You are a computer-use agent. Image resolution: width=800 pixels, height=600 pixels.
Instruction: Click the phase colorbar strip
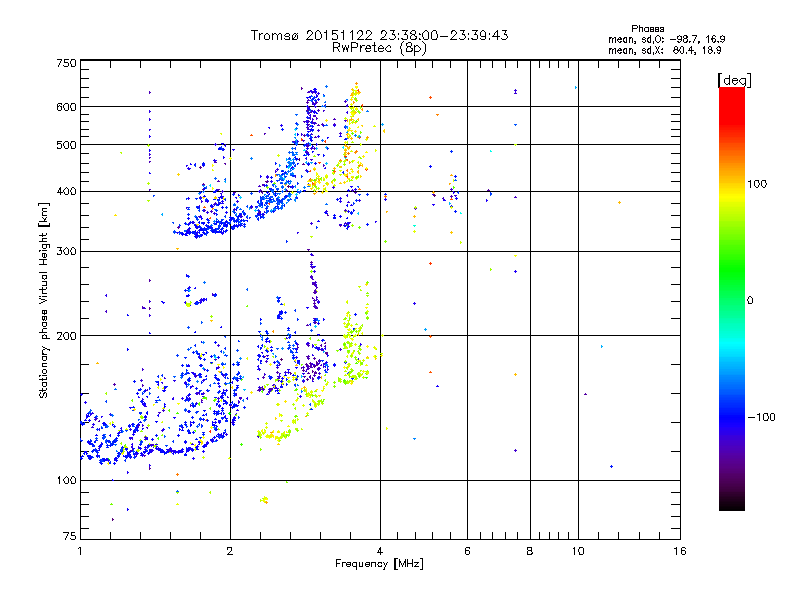732,298
